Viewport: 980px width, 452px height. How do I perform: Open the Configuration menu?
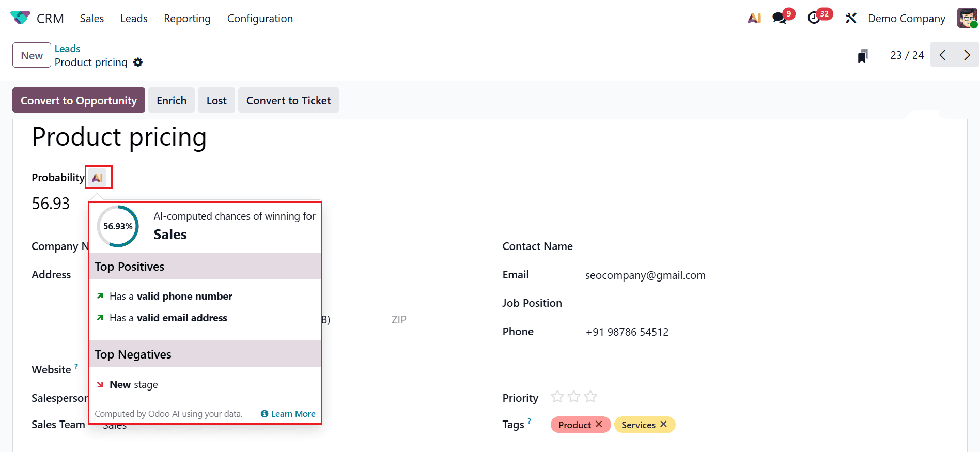[260, 19]
